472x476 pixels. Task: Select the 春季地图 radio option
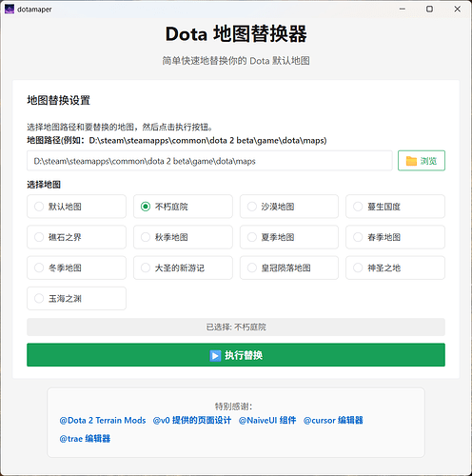tap(395, 237)
